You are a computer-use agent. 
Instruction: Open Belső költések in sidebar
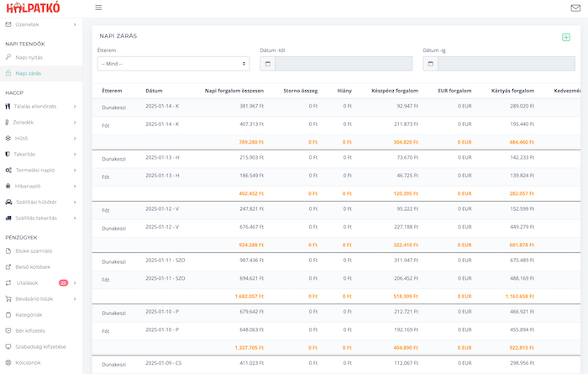(x=34, y=266)
